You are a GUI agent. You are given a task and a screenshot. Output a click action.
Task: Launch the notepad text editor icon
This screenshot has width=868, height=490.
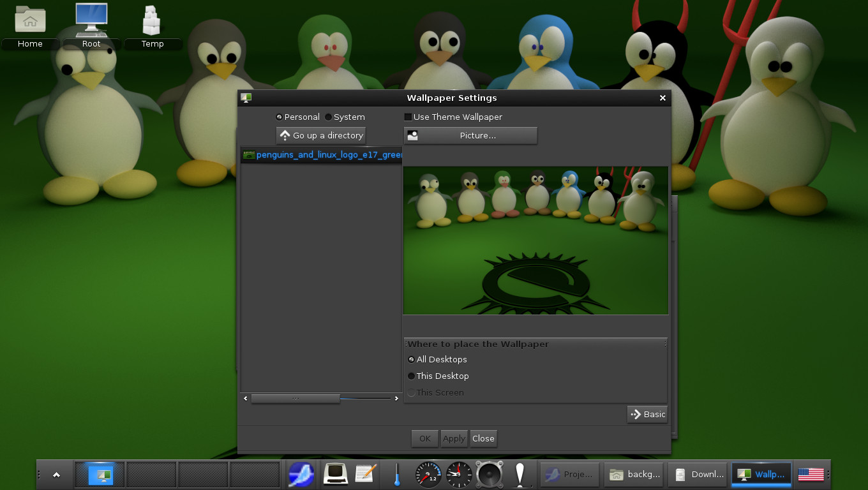click(366, 474)
